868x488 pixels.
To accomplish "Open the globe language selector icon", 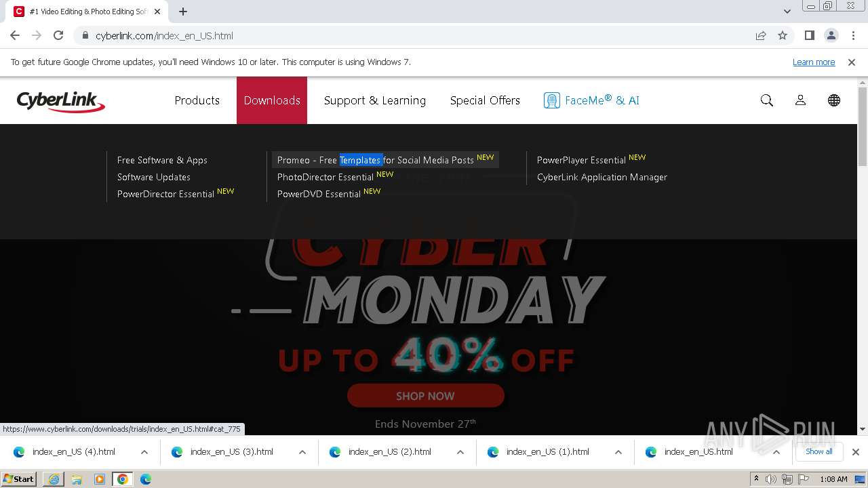I will pyautogui.click(x=834, y=100).
